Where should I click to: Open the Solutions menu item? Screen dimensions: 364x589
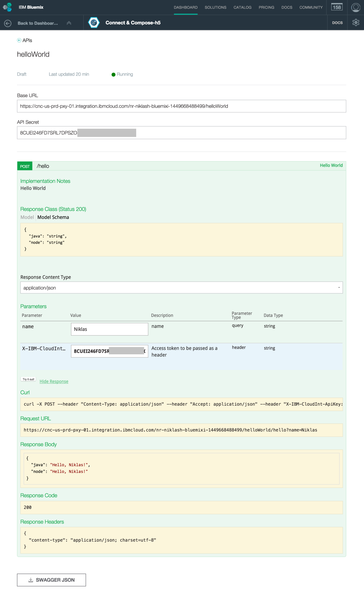point(215,7)
